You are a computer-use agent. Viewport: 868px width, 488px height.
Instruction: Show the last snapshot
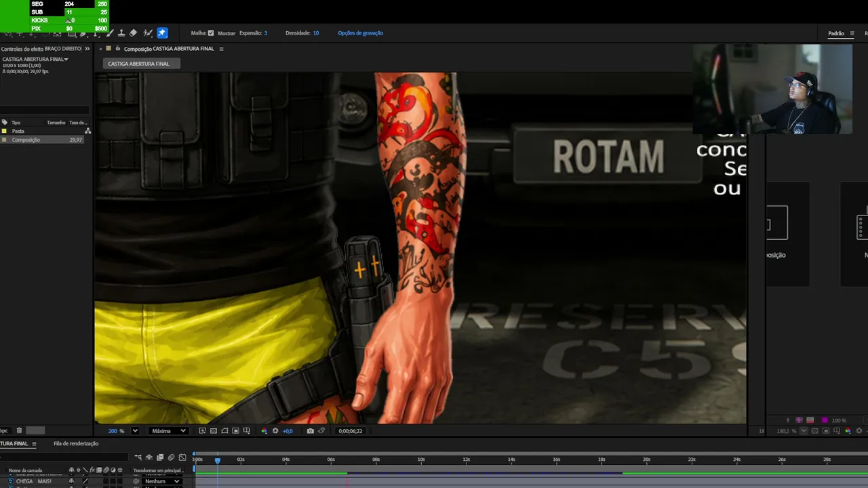(x=321, y=431)
